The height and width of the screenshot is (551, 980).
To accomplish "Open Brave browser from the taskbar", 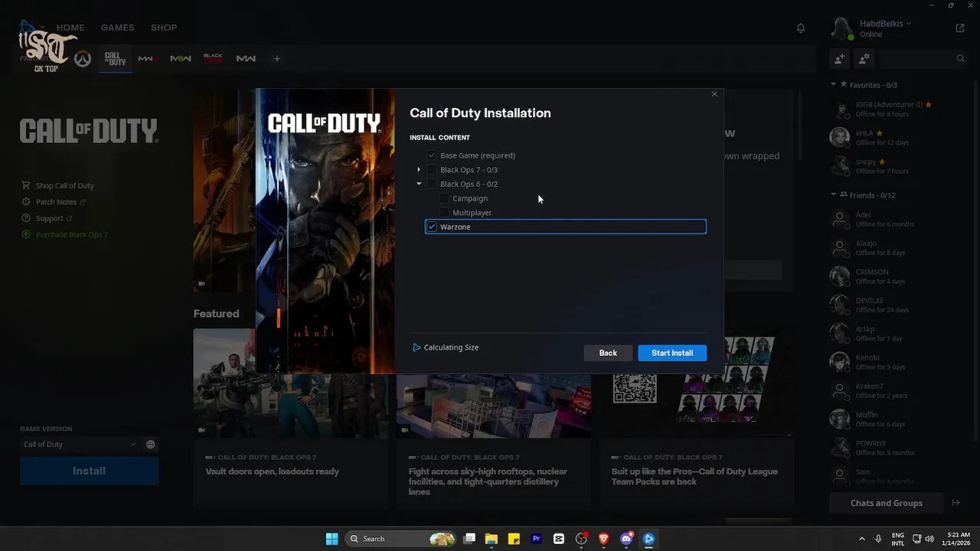I will coord(603,539).
